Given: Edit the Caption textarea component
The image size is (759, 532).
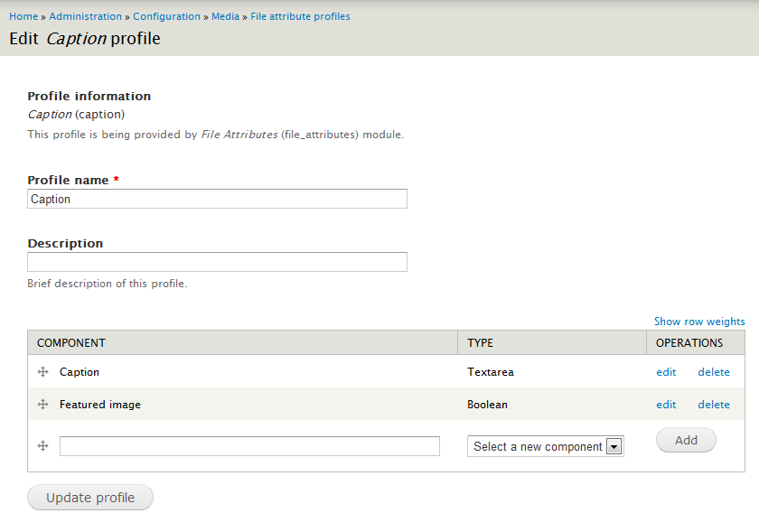Looking at the screenshot, I should (x=666, y=371).
